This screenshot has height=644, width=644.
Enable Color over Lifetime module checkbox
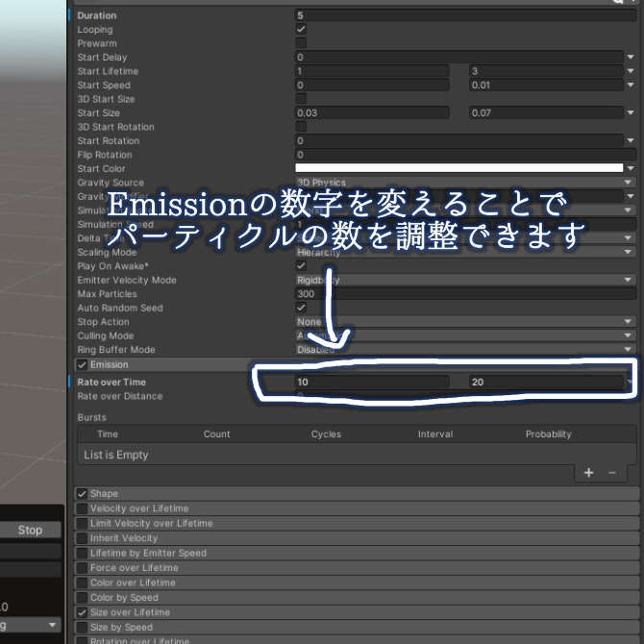(x=82, y=582)
